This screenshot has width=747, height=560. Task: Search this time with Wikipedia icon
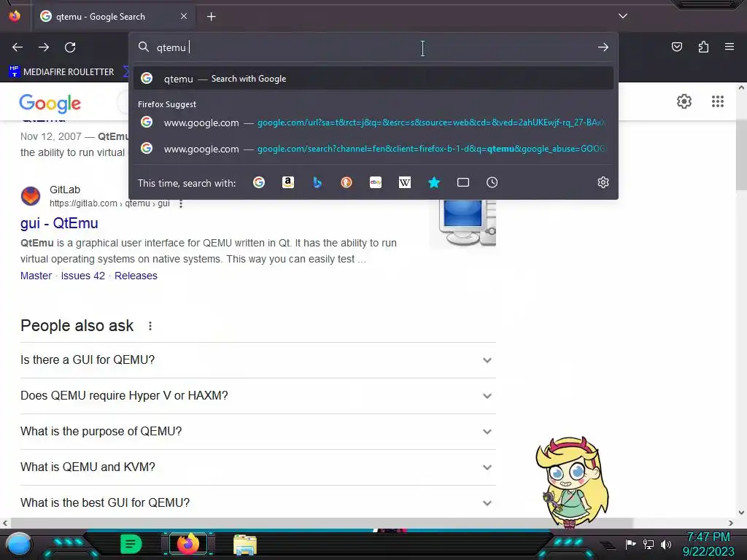coord(404,182)
